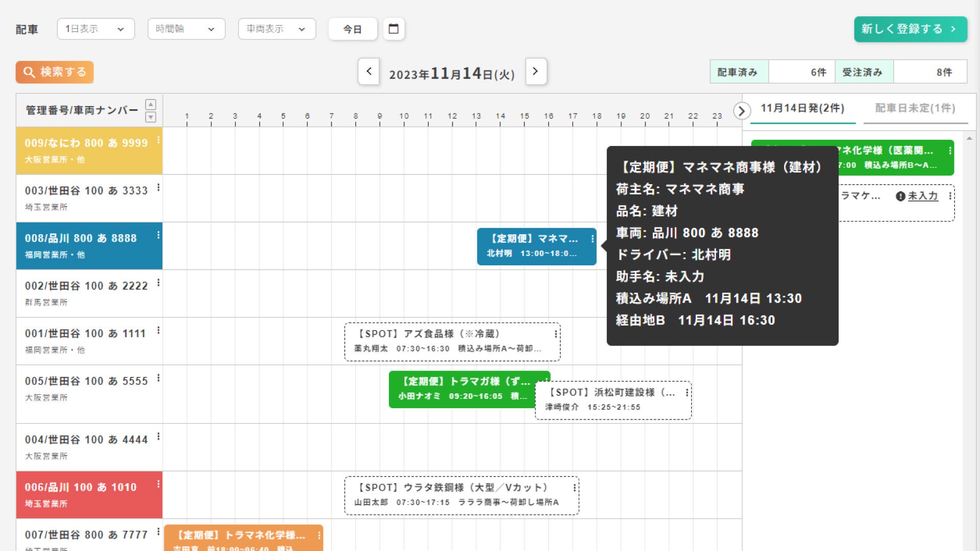Sort vehicle list ascending with the up arrow
This screenshot has width=980, height=551.
(x=151, y=103)
